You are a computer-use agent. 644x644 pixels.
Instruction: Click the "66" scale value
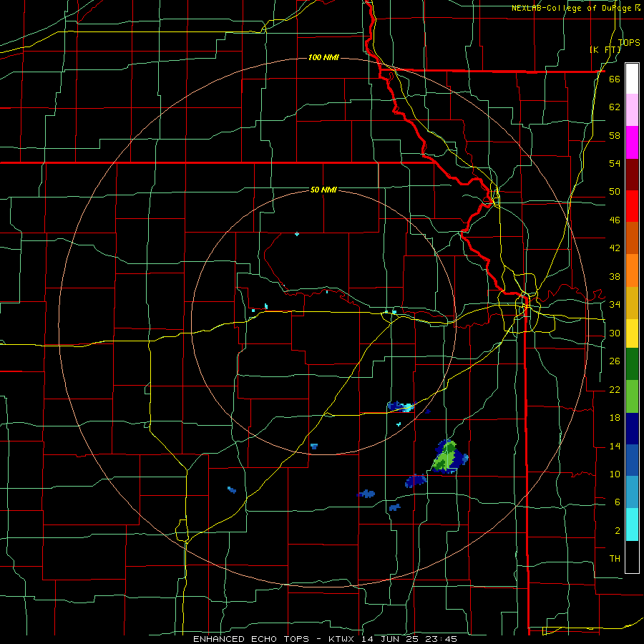(615, 79)
